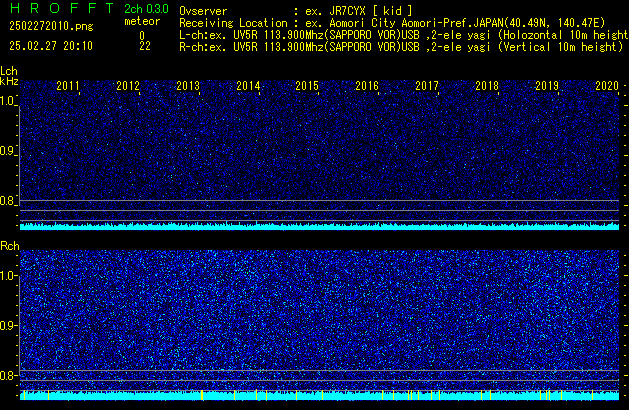629x410 pixels.
Task: Click the Lch '1.0' frequency label
Action: coord(8,101)
